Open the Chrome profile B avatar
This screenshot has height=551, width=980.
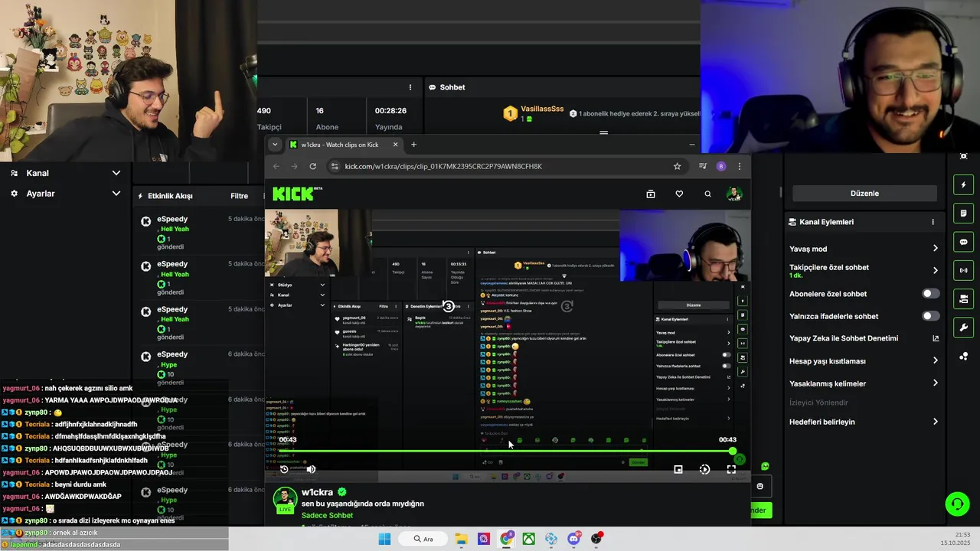point(720,166)
